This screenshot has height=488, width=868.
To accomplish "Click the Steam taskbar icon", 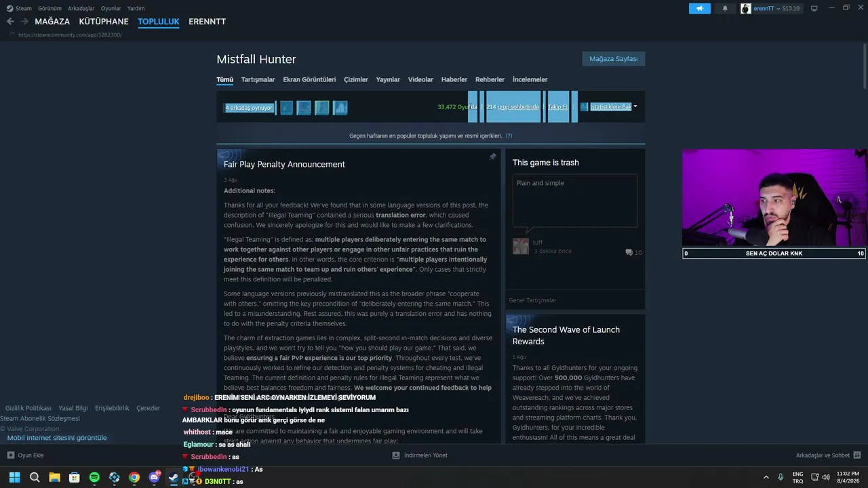I will tap(174, 477).
